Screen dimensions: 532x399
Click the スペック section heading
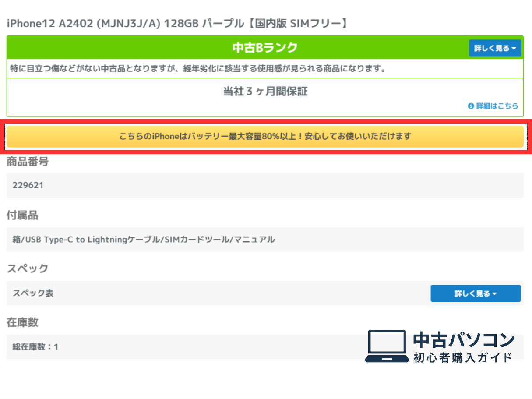point(28,268)
